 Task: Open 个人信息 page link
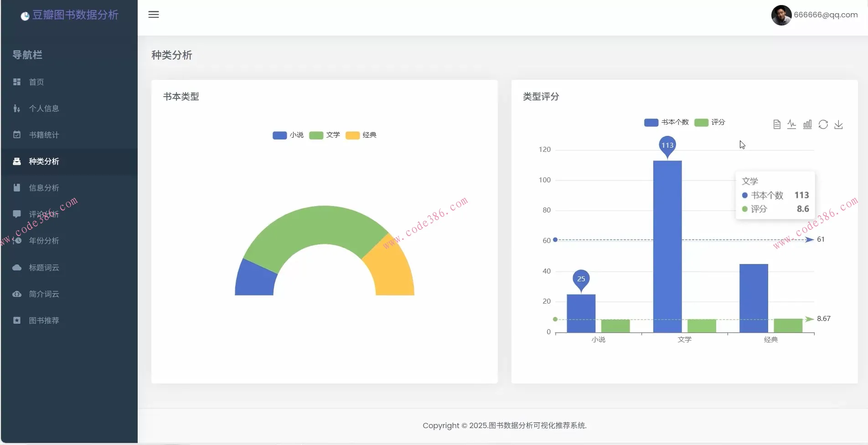click(x=44, y=109)
